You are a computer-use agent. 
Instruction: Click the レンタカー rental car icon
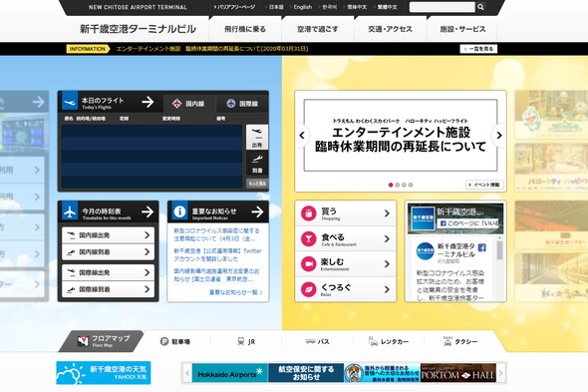pyautogui.click(x=373, y=341)
